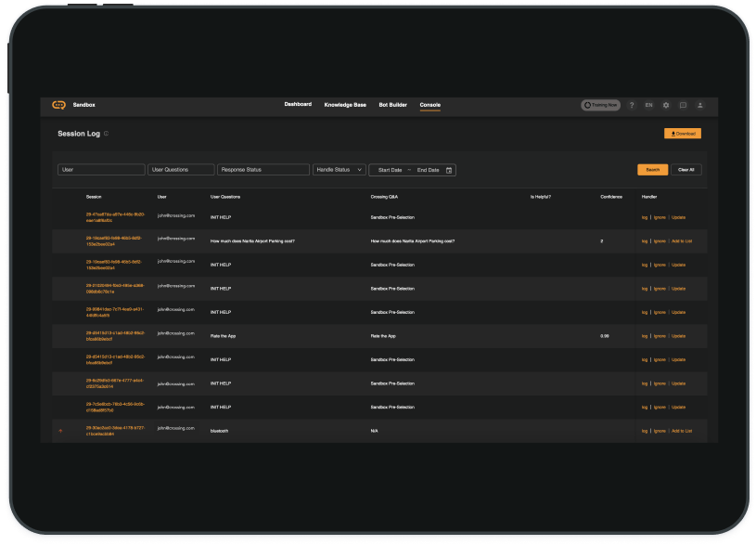Screen dimensions: 756x545
Task: Open log for the Narita Airport Parking row
Action: (645, 241)
